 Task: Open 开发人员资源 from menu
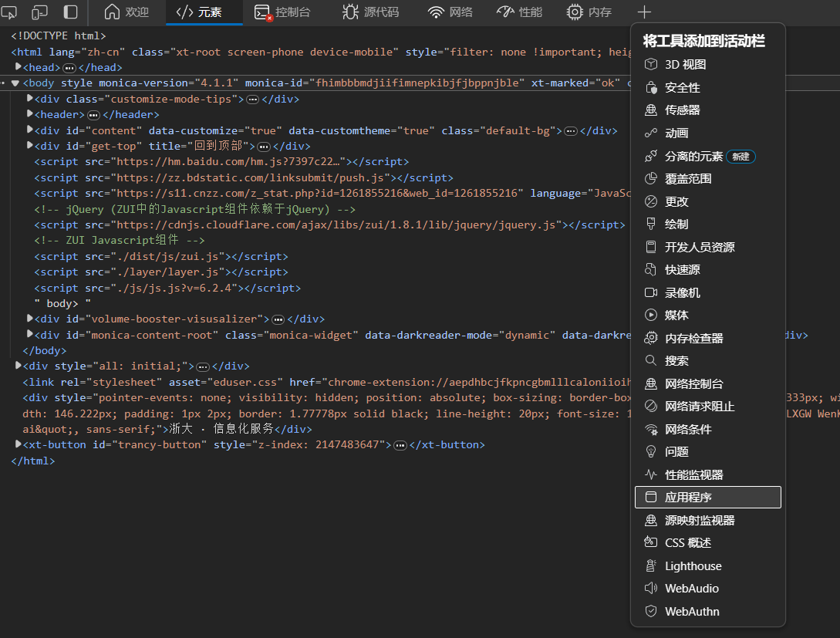[x=707, y=247]
